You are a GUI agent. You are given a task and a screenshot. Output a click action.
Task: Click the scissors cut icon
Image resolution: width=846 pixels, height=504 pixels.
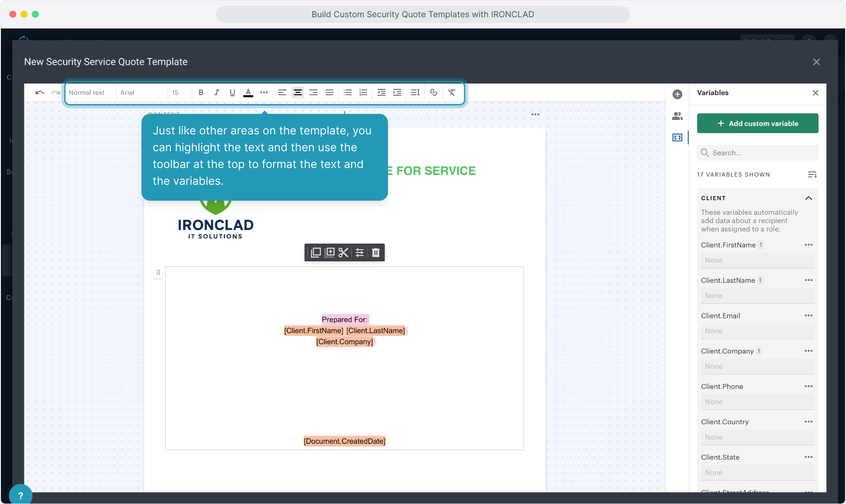click(x=344, y=252)
